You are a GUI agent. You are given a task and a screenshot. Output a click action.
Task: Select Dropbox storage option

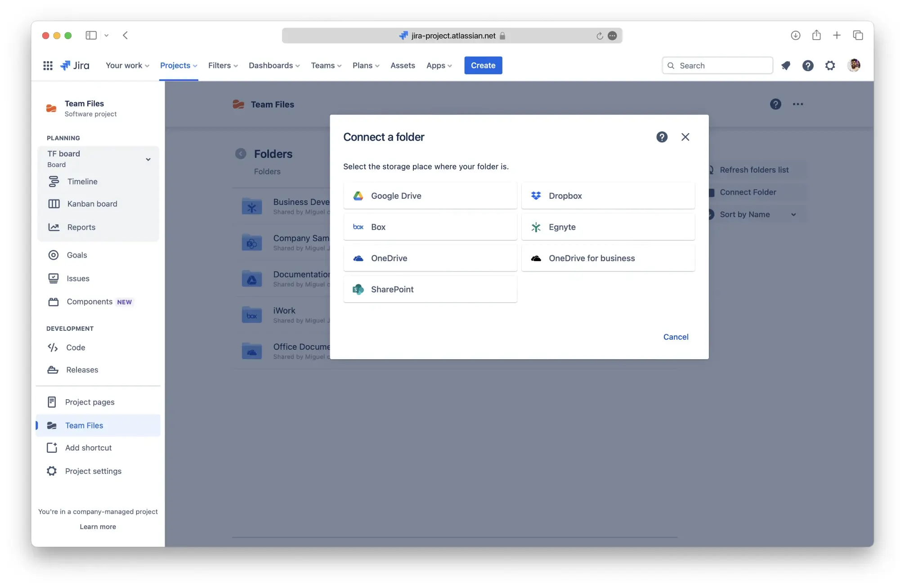tap(608, 196)
